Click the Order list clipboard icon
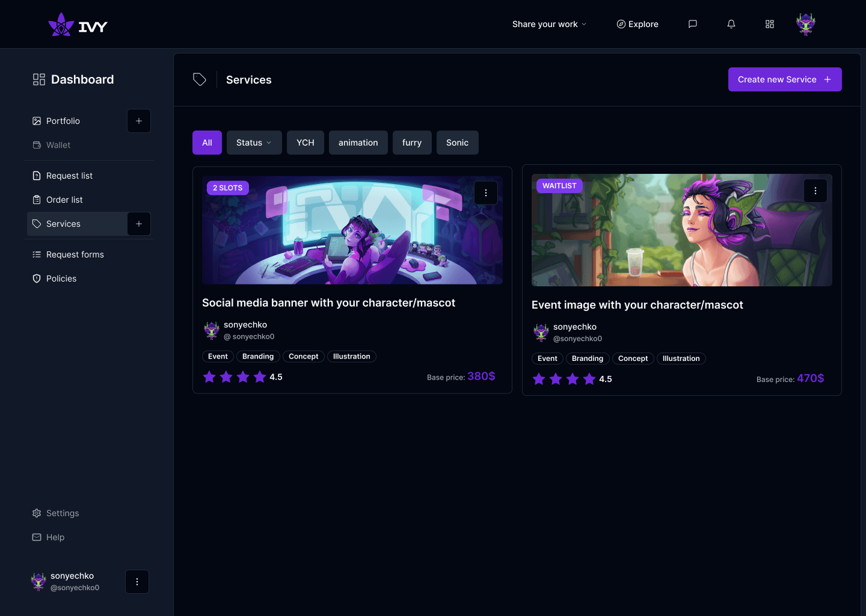The width and height of the screenshot is (866, 616). tap(37, 200)
